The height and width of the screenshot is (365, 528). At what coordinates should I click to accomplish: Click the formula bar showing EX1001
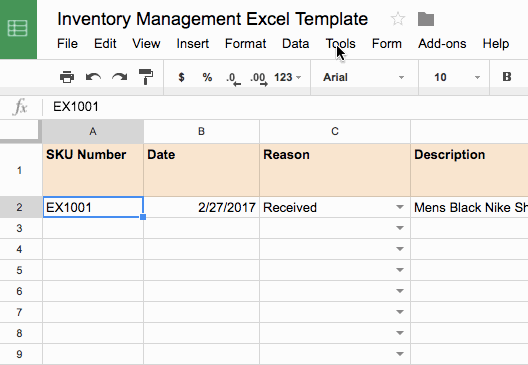[x=286, y=107]
